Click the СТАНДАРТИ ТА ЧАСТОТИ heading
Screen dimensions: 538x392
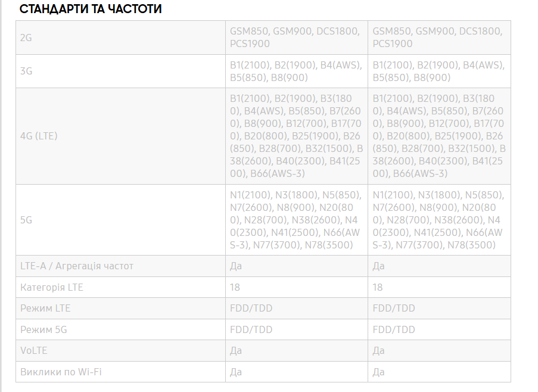click(91, 9)
